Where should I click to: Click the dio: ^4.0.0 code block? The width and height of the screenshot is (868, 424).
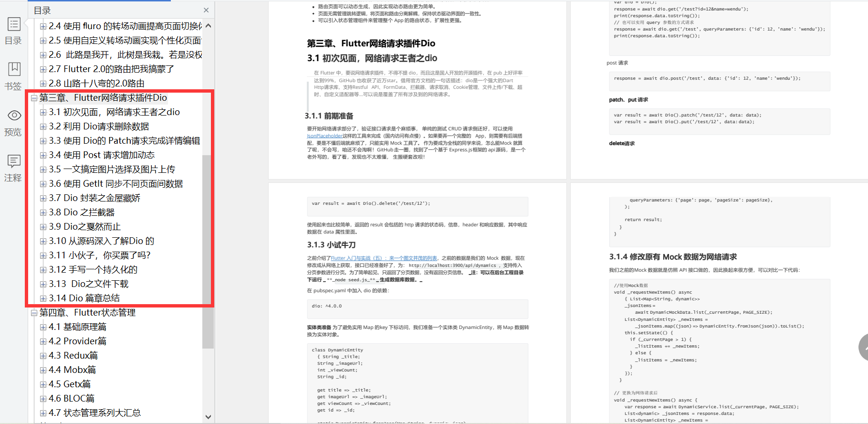click(x=418, y=308)
